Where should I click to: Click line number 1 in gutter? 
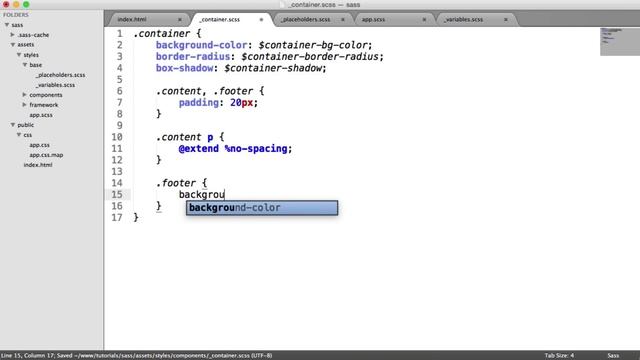point(120,33)
